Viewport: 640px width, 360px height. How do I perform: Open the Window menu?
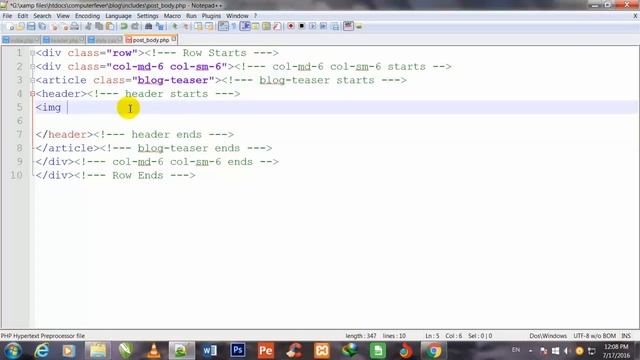[237, 16]
